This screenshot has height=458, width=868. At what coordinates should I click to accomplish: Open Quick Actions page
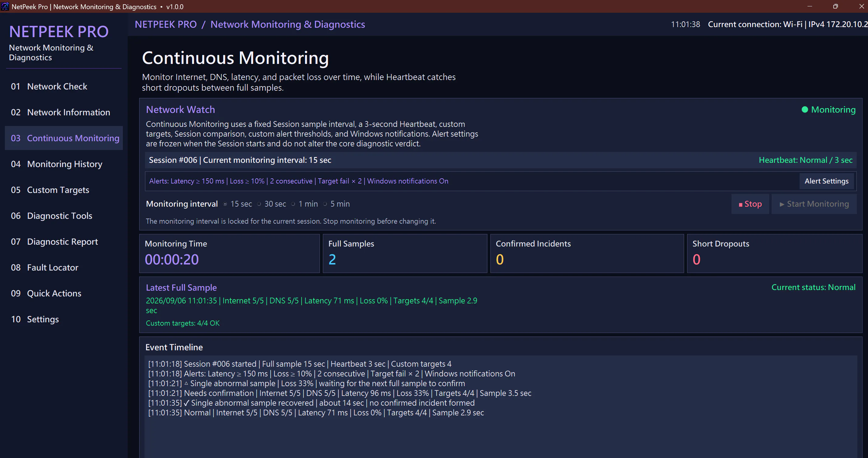[64, 293]
